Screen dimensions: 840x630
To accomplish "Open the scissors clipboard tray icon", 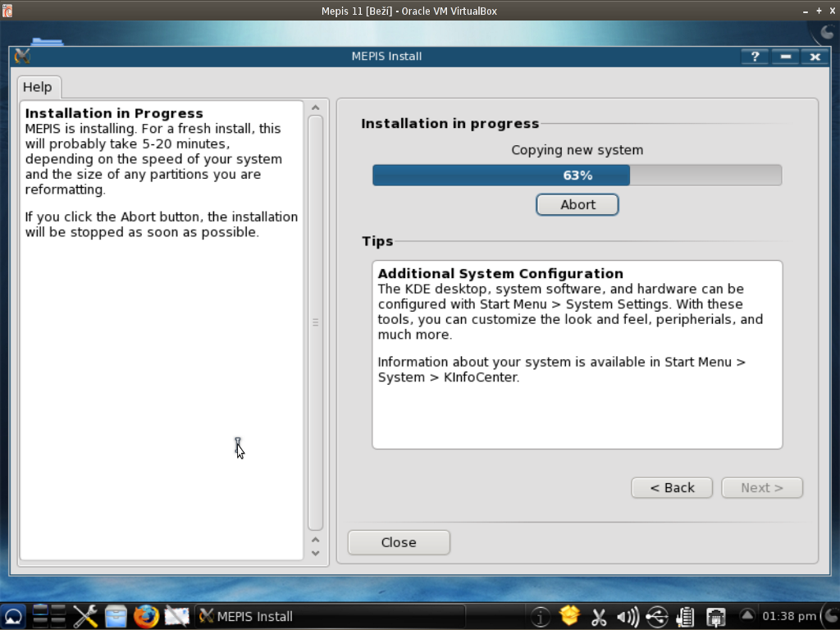I will click(599, 617).
